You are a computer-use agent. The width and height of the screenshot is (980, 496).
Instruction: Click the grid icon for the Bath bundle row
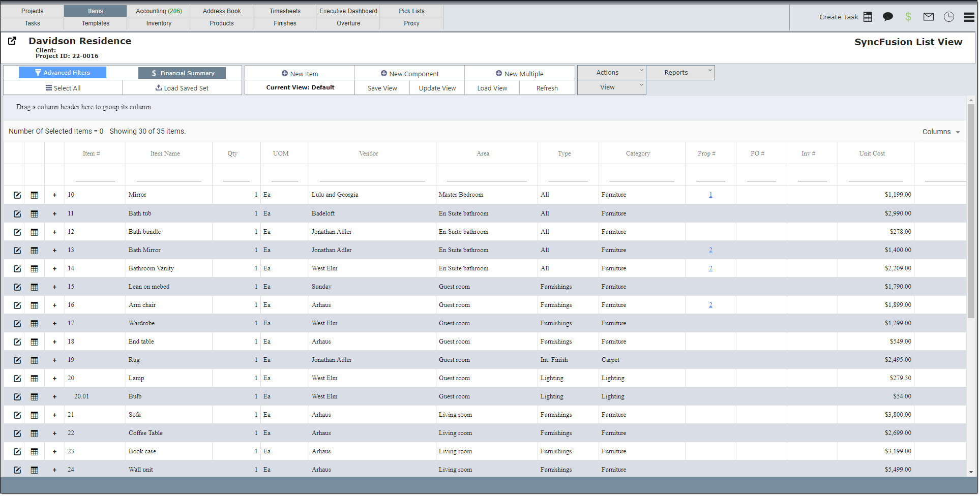34,232
